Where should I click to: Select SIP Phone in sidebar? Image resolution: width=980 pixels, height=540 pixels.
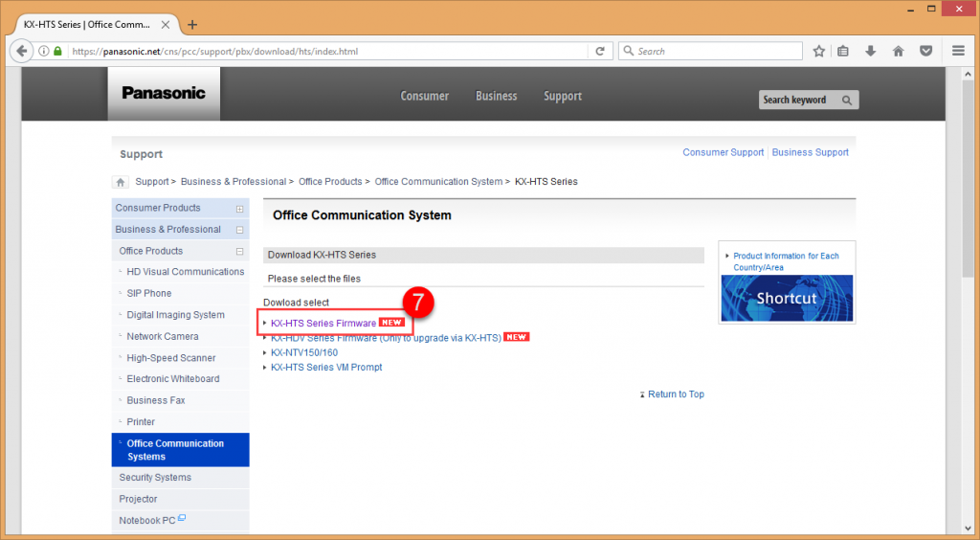coord(148,293)
